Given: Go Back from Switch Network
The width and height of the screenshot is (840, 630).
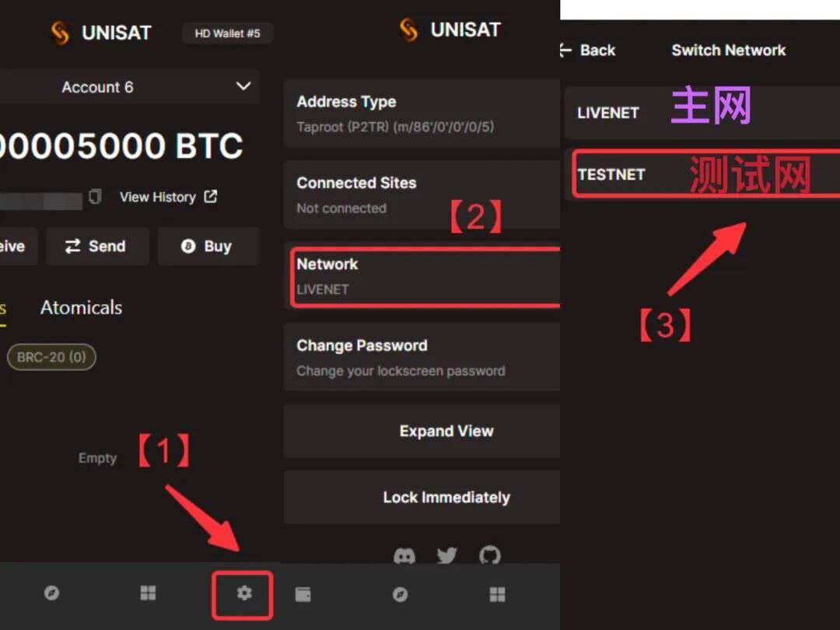Looking at the screenshot, I should [x=588, y=51].
